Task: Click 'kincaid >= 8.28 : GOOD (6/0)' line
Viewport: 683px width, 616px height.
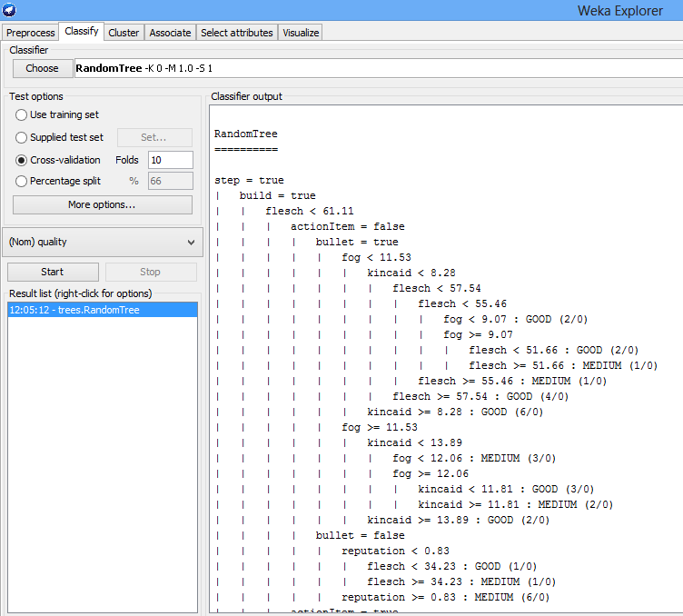Action: (x=455, y=412)
